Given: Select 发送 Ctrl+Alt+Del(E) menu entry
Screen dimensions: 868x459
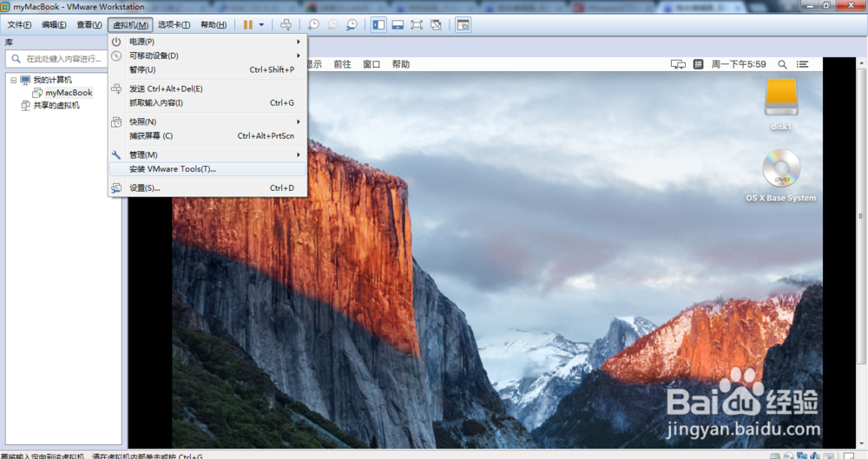Looking at the screenshot, I should coord(207,89).
